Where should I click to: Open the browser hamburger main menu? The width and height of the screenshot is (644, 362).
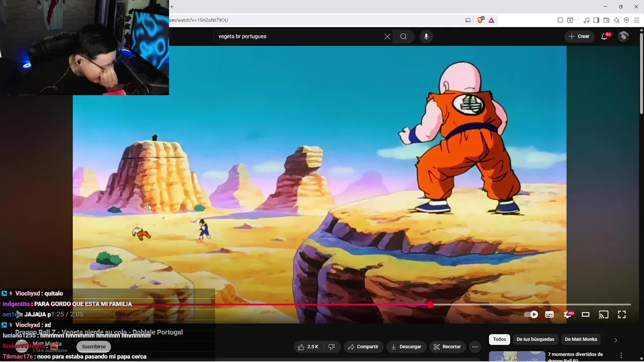pyautogui.click(x=636, y=20)
